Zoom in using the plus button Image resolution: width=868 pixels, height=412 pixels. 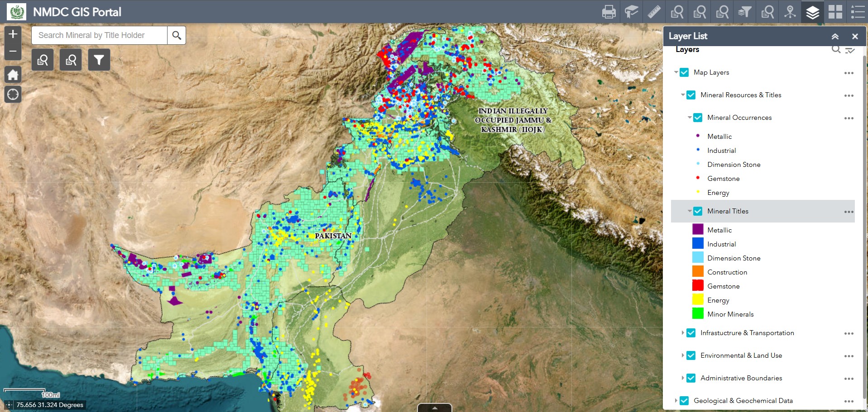[13, 33]
